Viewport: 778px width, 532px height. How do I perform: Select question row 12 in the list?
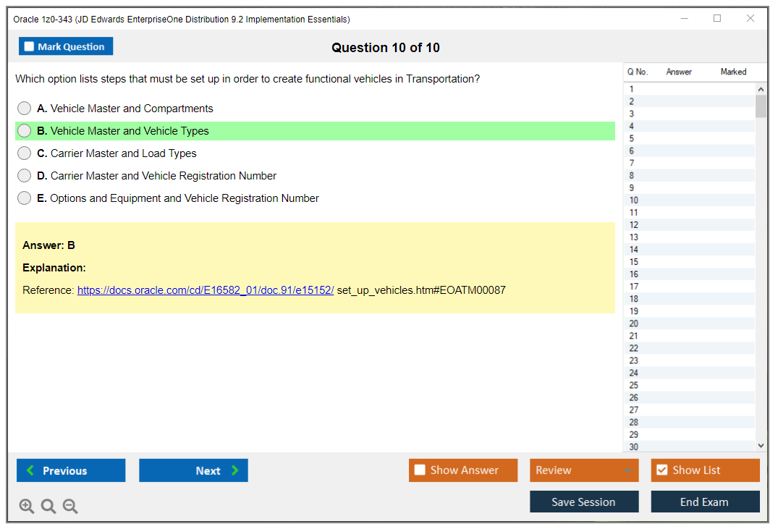pyautogui.click(x=689, y=225)
